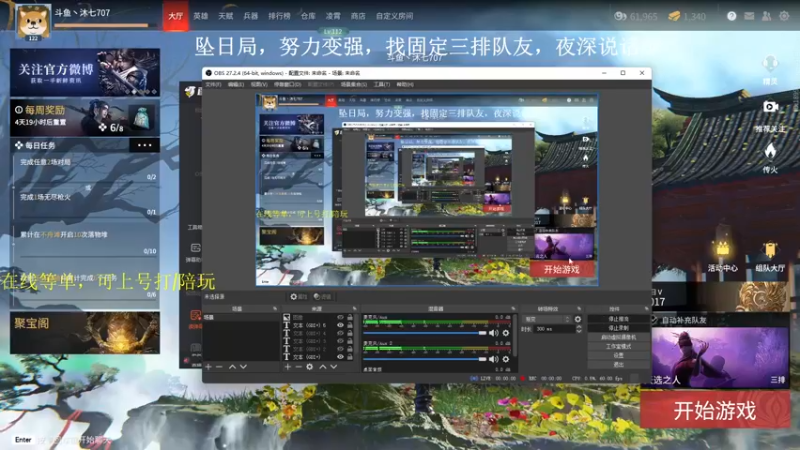This screenshot has width=800, height=450.
Task: Select the 大厅 lobby tab
Action: tap(176, 16)
